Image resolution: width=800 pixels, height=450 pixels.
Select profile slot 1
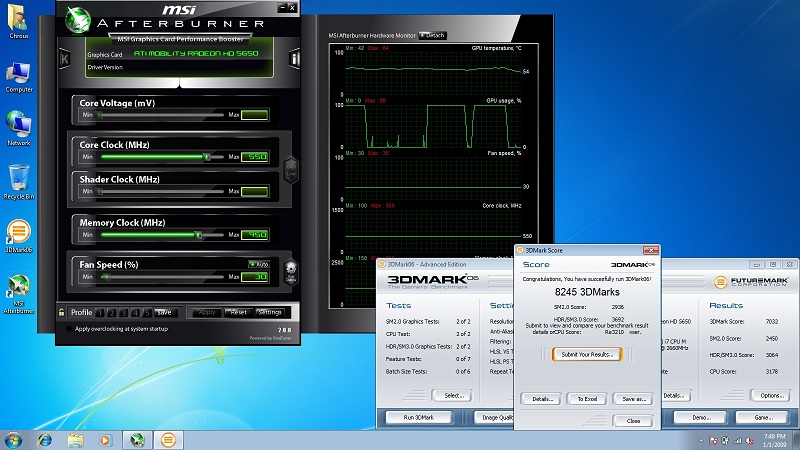(x=101, y=312)
